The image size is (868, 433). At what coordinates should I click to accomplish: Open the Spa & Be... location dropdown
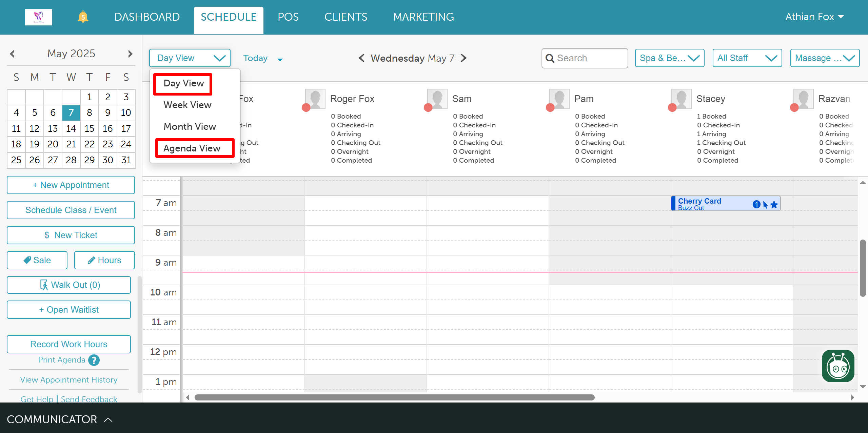(x=669, y=58)
